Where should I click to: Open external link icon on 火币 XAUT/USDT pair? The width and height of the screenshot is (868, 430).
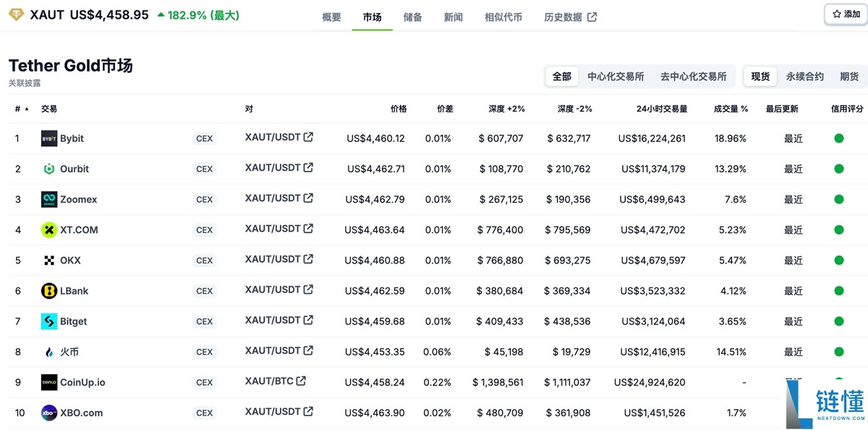point(309,350)
